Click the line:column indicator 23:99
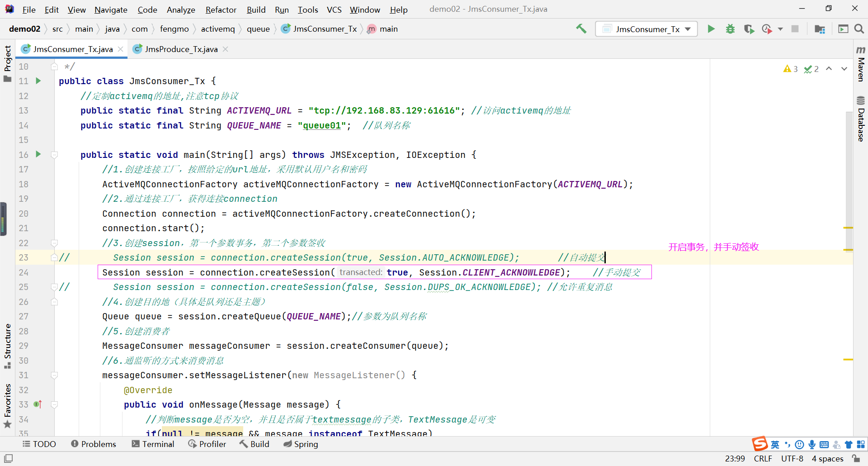Image resolution: width=868 pixels, height=466 pixels. point(735,458)
